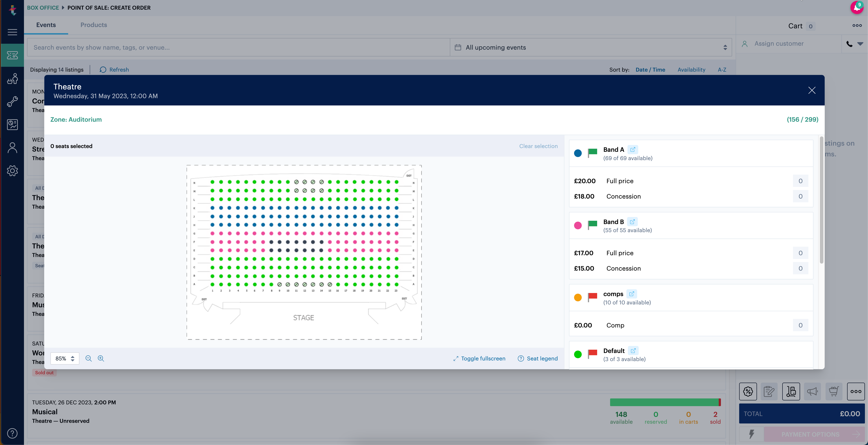Image resolution: width=868 pixels, height=445 pixels.
Task: Click Band B Full price quantity field
Action: pos(801,253)
